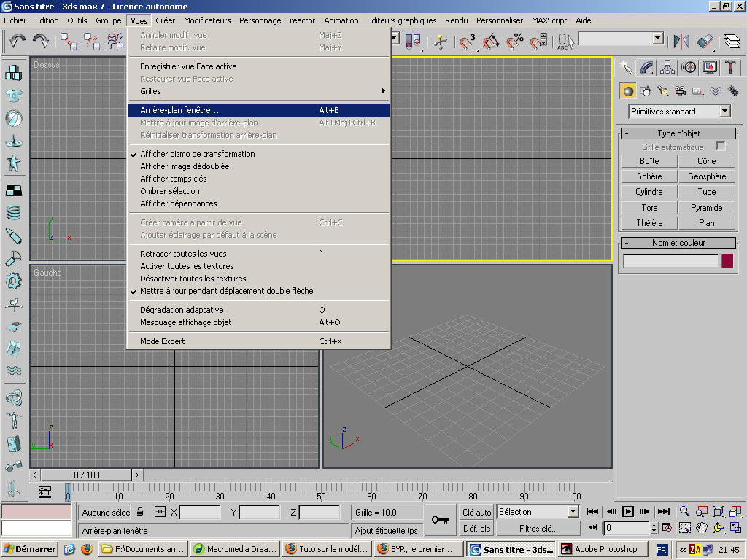Toggle the Angle Snap icon
This screenshot has height=560, width=747.
491,42
